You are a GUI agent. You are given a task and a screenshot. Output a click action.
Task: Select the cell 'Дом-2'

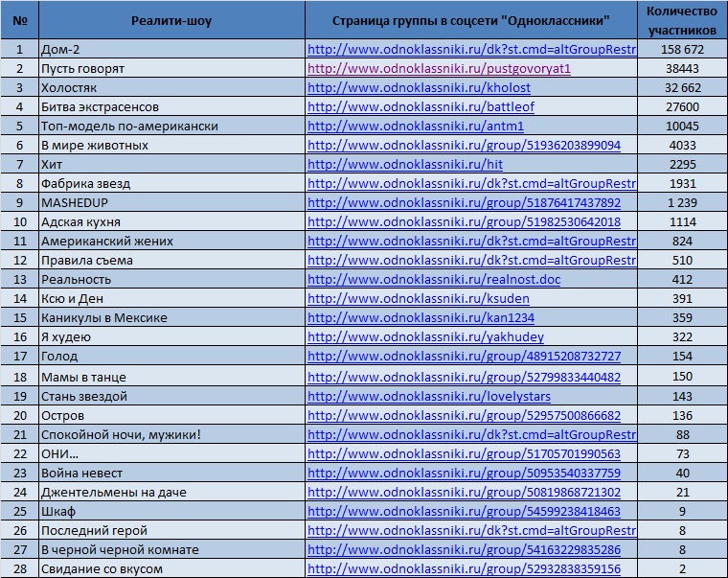pos(171,50)
